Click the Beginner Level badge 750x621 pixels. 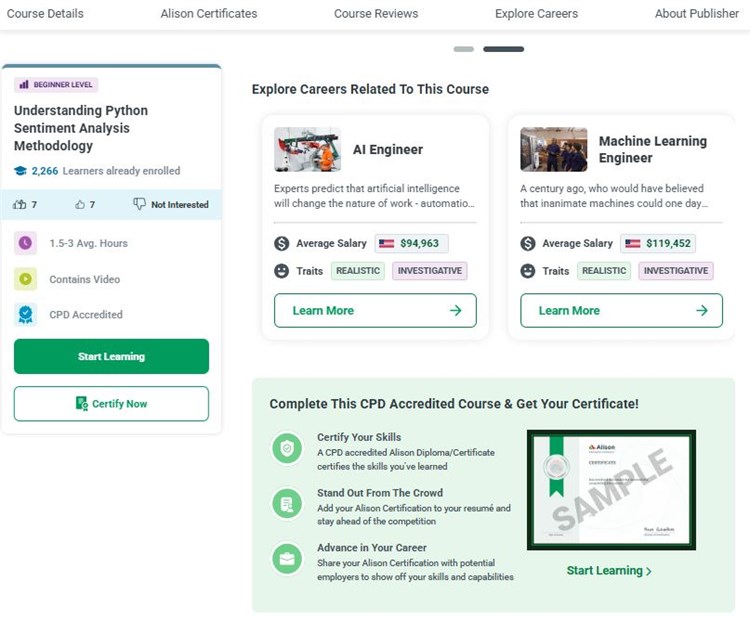coord(56,85)
